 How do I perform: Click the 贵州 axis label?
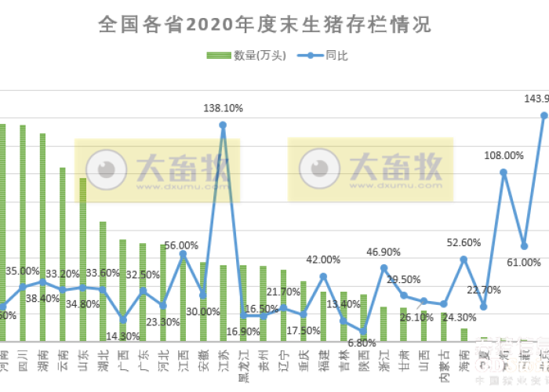pyautogui.click(x=264, y=361)
